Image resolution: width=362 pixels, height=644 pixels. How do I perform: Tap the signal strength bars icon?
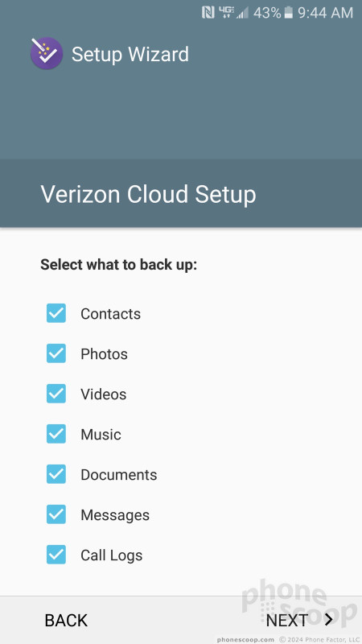click(243, 13)
